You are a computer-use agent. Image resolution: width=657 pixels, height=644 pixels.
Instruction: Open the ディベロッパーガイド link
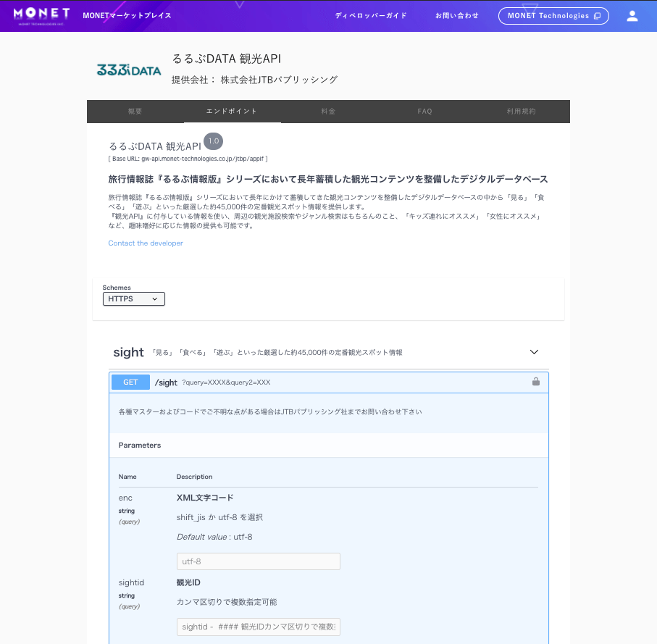tap(371, 15)
